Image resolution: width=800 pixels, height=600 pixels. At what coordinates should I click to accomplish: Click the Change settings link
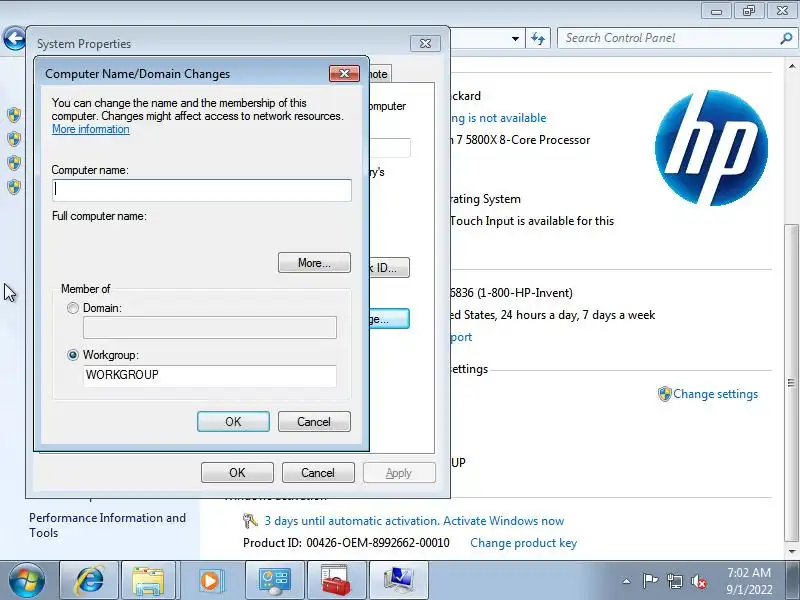715,394
